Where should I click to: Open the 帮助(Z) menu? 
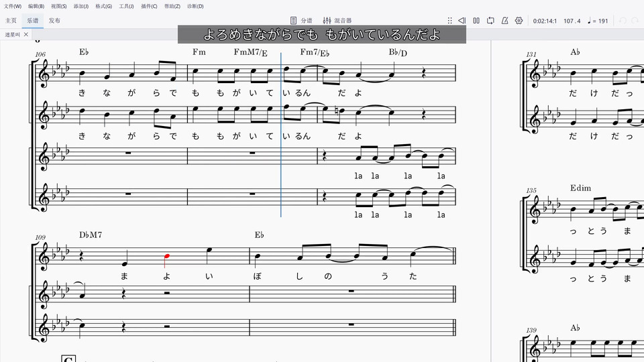[x=172, y=6]
